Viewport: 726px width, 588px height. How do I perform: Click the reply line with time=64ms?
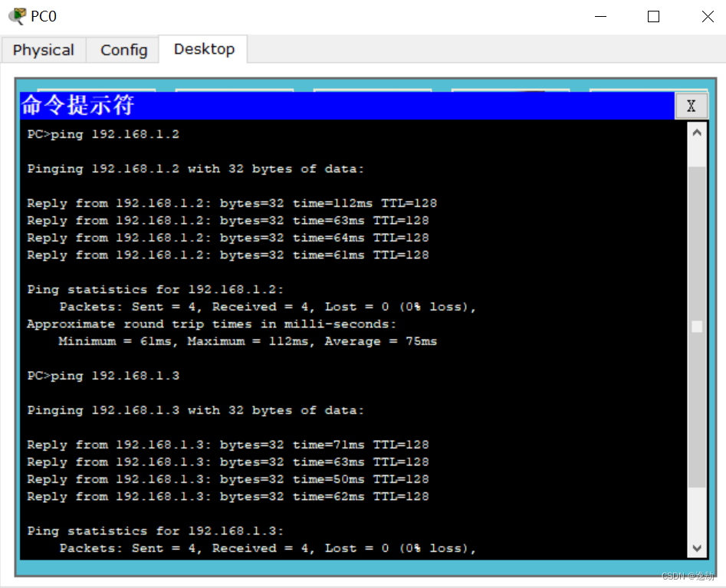(228, 238)
